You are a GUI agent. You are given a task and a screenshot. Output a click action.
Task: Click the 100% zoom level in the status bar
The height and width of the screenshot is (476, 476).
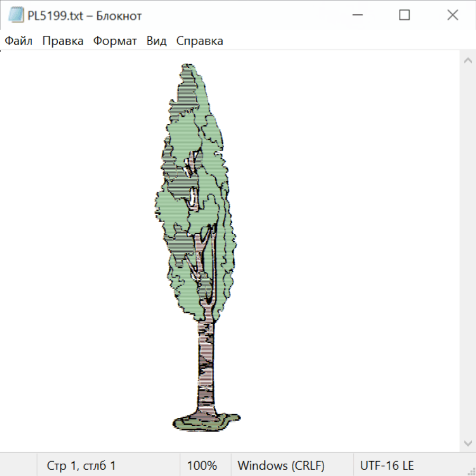click(202, 465)
